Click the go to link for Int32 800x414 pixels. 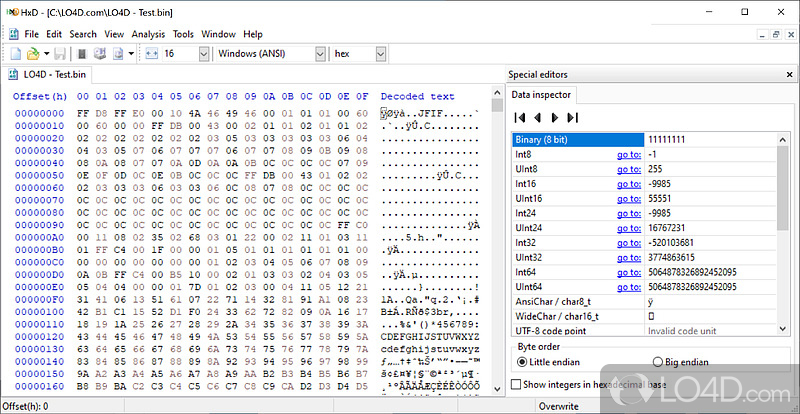[x=628, y=242]
